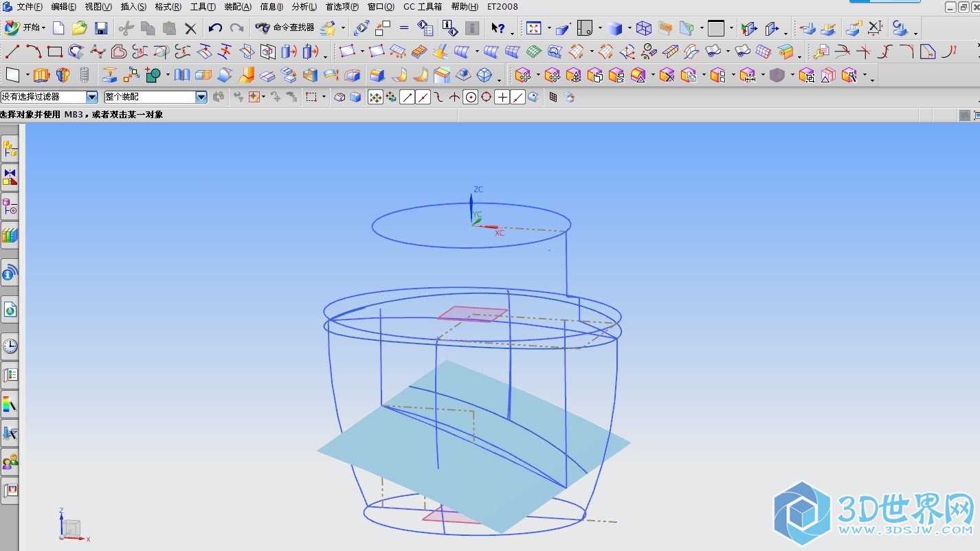Click the background color view icon
The image size is (980, 551).
716,28
